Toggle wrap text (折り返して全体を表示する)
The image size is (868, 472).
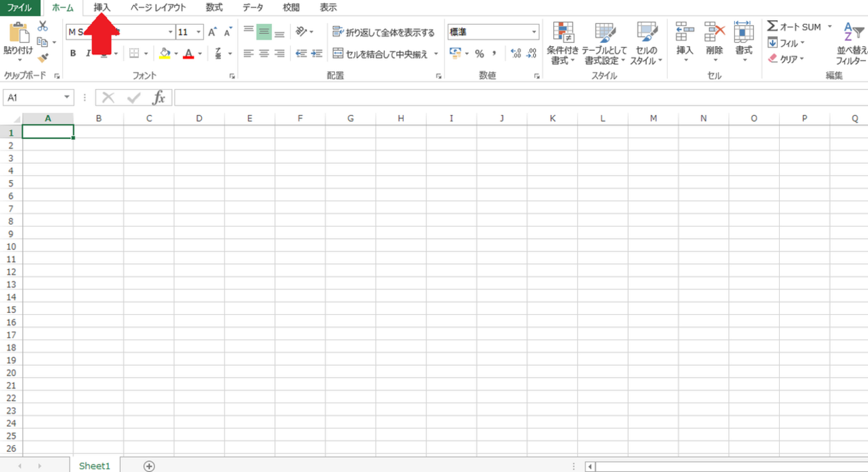pyautogui.click(x=384, y=32)
